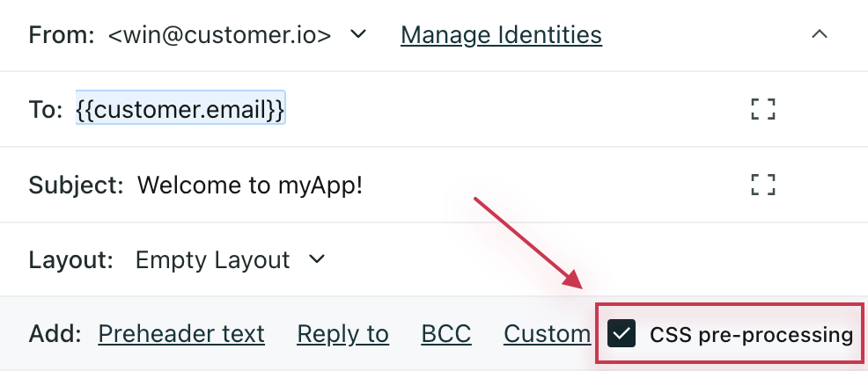Click the chevron beside win@customer.io
This screenshot has width=868, height=371.
(x=357, y=35)
